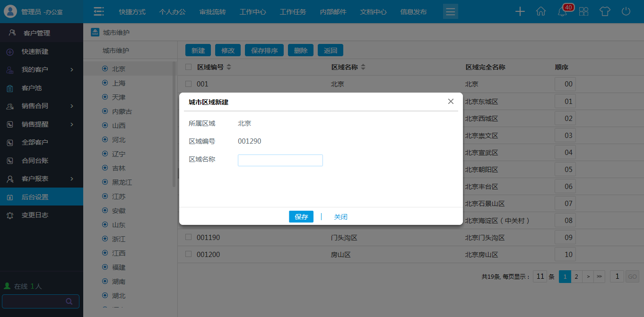Open the theme skin shirt icon

coord(605,12)
